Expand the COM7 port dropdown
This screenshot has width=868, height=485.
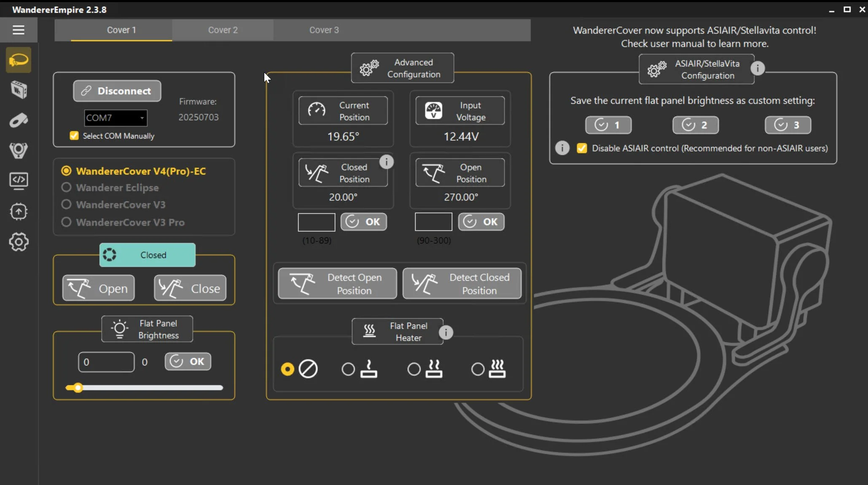(x=142, y=118)
